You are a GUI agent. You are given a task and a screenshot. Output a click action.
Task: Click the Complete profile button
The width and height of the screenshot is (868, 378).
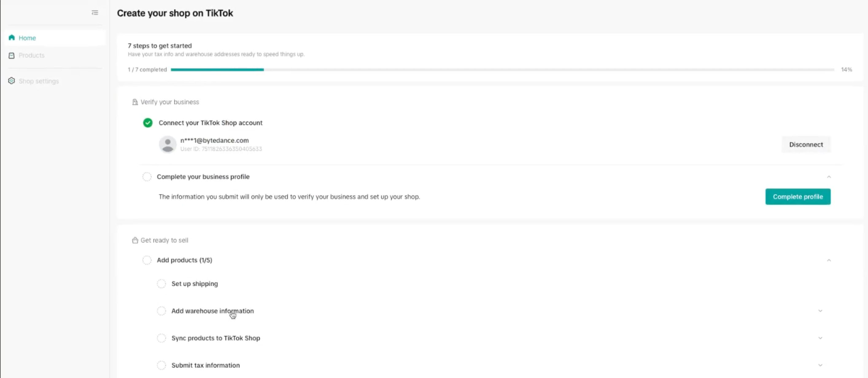(x=798, y=197)
